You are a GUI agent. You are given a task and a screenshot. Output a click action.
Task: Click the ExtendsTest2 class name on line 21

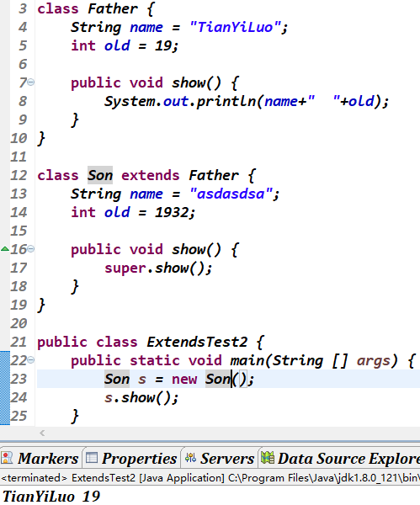(197, 342)
